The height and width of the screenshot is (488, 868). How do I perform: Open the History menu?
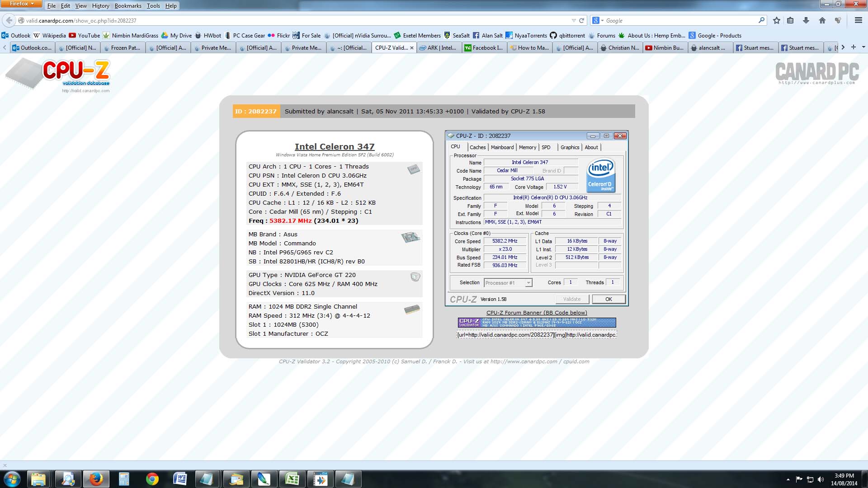100,6
